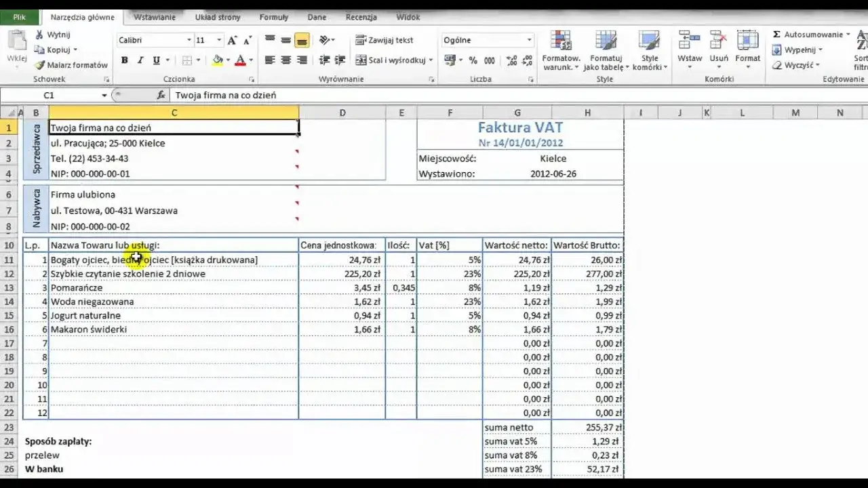Switch to the Formuły tab

coord(273,17)
